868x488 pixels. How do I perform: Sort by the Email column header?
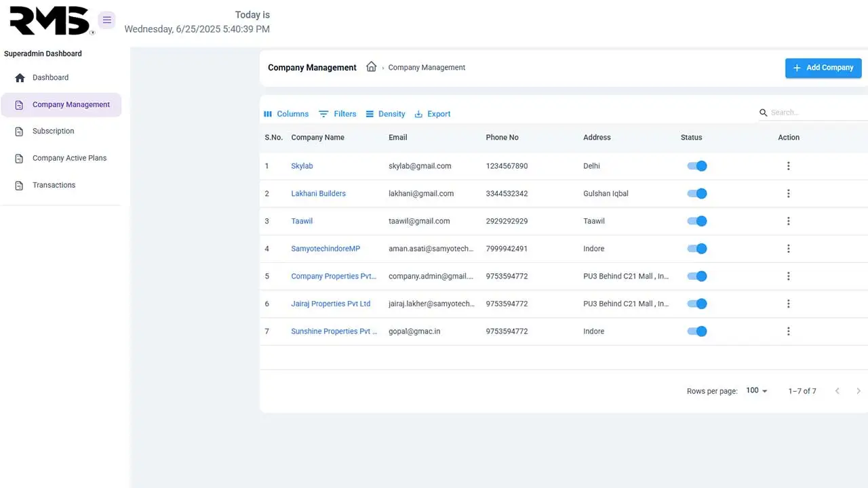point(397,138)
